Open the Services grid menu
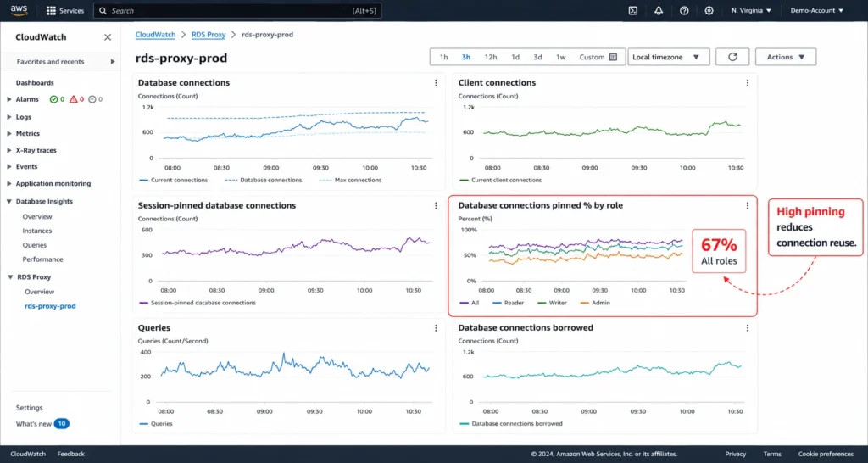The height and width of the screenshot is (463, 868). [65, 10]
